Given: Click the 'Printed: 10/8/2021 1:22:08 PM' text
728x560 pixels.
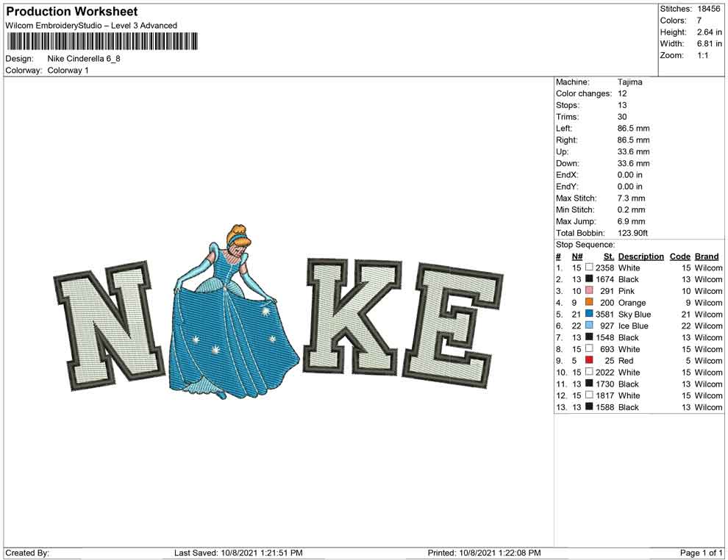Looking at the screenshot, I should pos(484,553).
